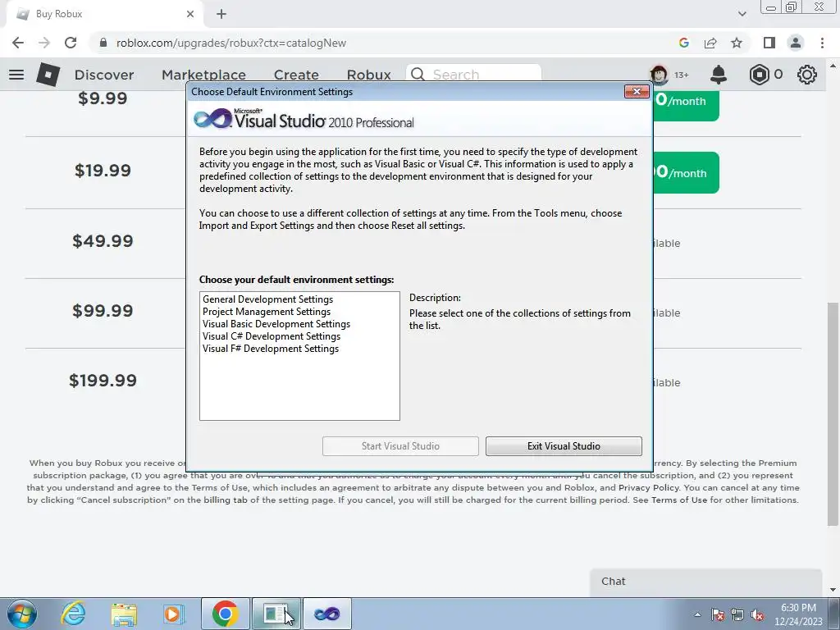
Task: Switch to Chrome in the taskbar
Action: pos(225,614)
